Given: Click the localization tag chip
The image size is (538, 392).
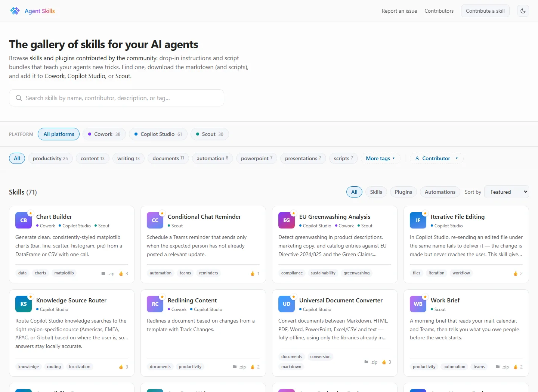Looking at the screenshot, I should pyautogui.click(x=80, y=367).
